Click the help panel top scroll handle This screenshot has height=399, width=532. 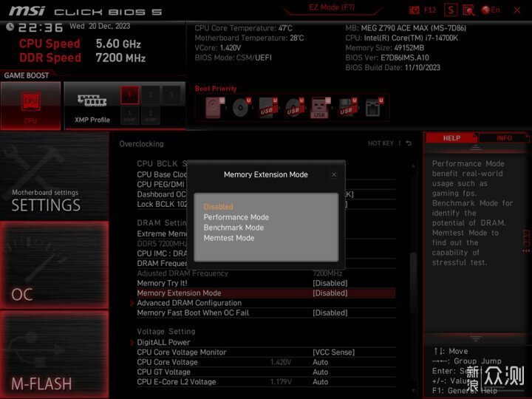(475, 148)
